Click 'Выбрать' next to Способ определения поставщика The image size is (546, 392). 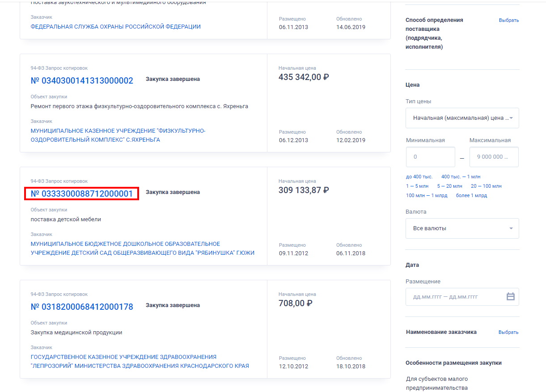click(508, 20)
